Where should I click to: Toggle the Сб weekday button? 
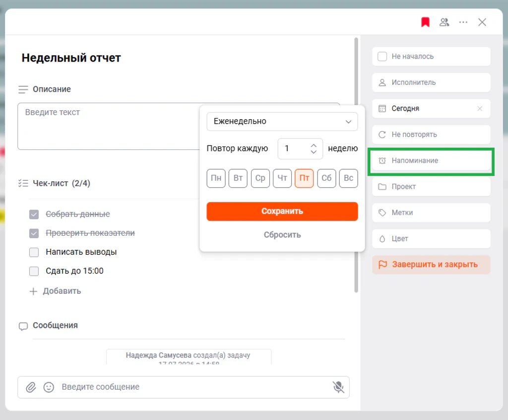pos(326,178)
